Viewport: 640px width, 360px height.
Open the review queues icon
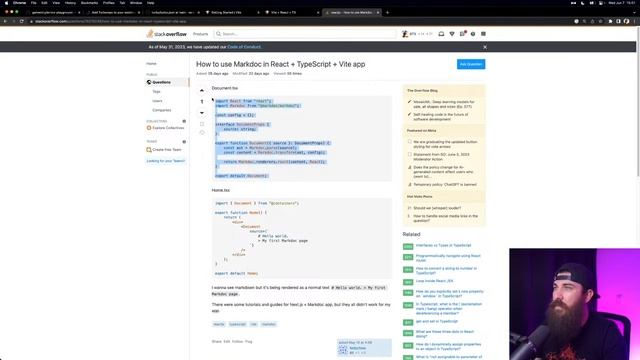pos(462,34)
